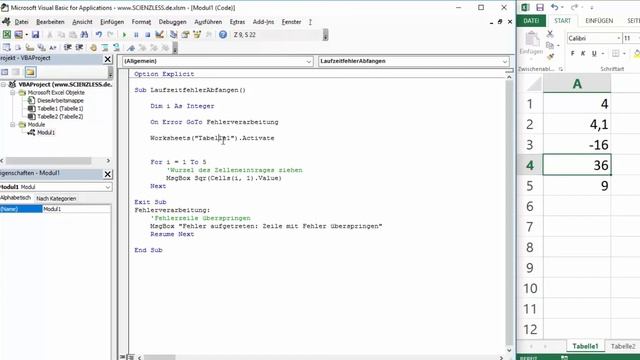Open the LaufzeitfehlerAbfangen procedure dropdown
The width and height of the screenshot is (640, 360).
(x=505, y=61)
